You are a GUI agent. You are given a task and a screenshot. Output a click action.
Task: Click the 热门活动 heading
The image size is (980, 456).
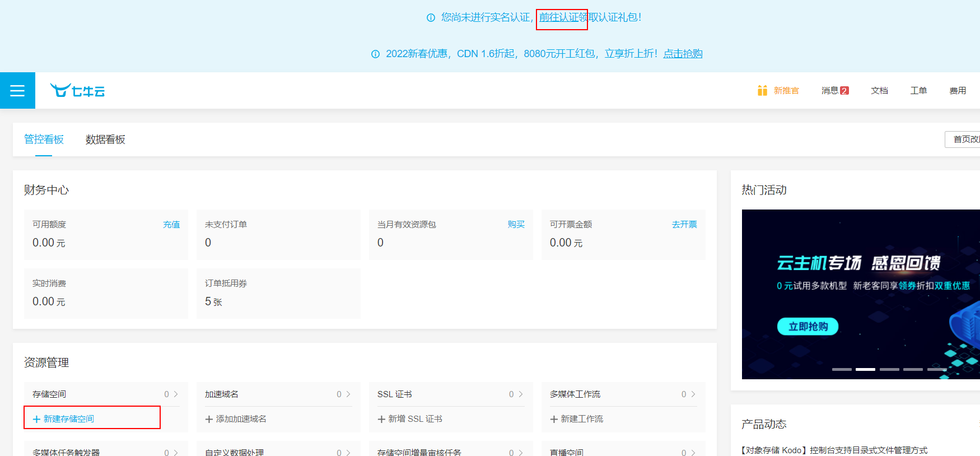click(x=764, y=190)
